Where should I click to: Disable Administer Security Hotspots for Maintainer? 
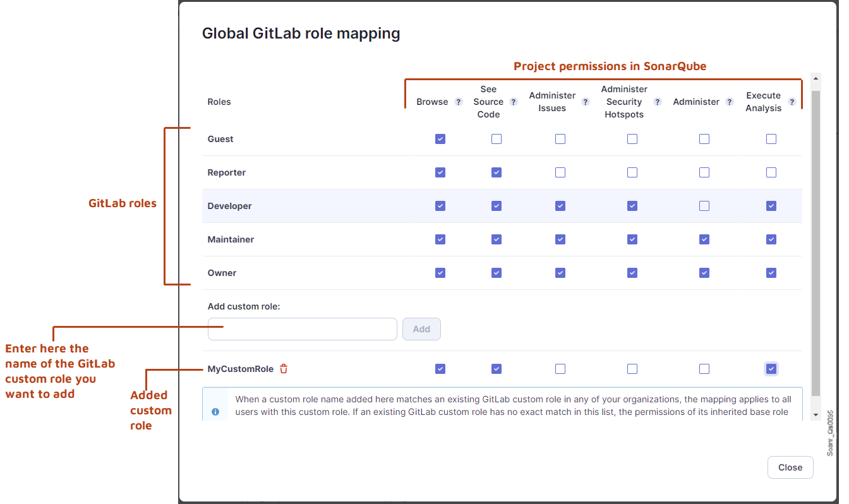pyautogui.click(x=632, y=239)
